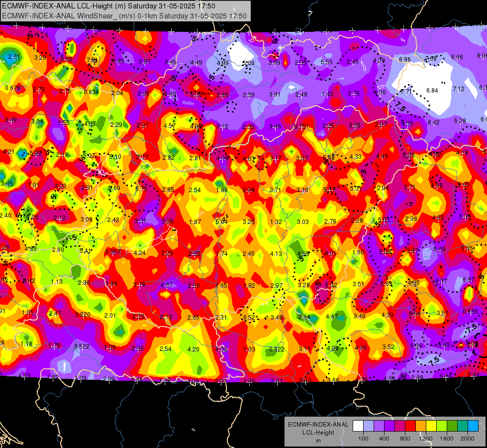Screen dimensions: 487x448
Task: Click the wind shear value 0.676
Action: (x=13, y=88)
